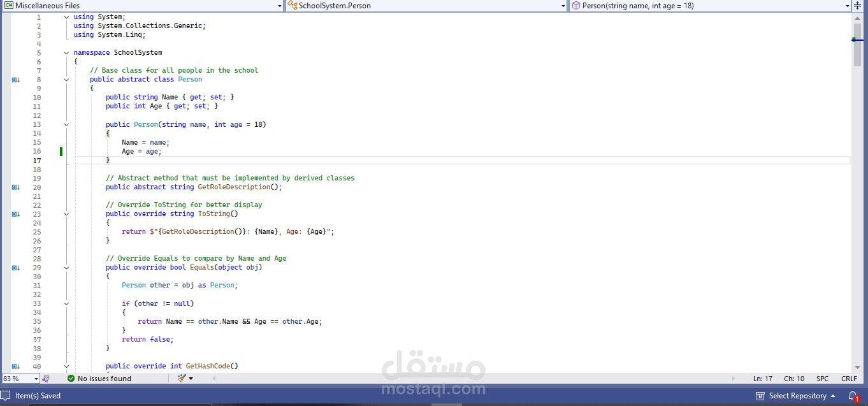Click the '// Base class for all people' comment

[174, 71]
